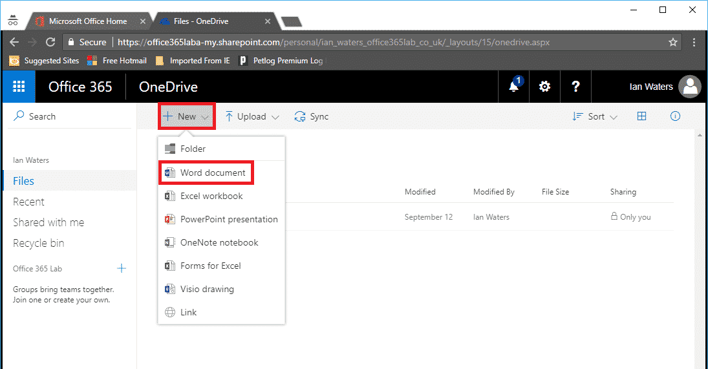The height and width of the screenshot is (369, 708).
Task: Choose Word document from New menu
Action: tap(221, 173)
